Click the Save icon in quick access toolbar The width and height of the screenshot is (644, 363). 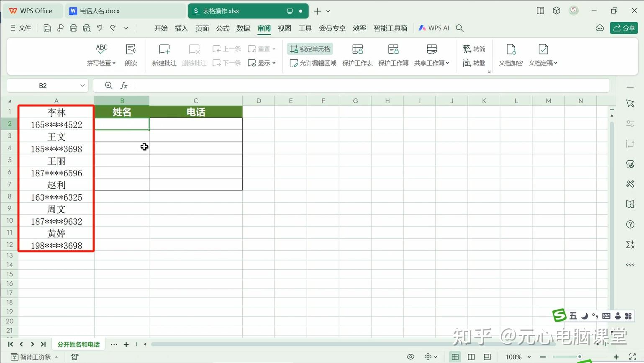click(x=47, y=28)
